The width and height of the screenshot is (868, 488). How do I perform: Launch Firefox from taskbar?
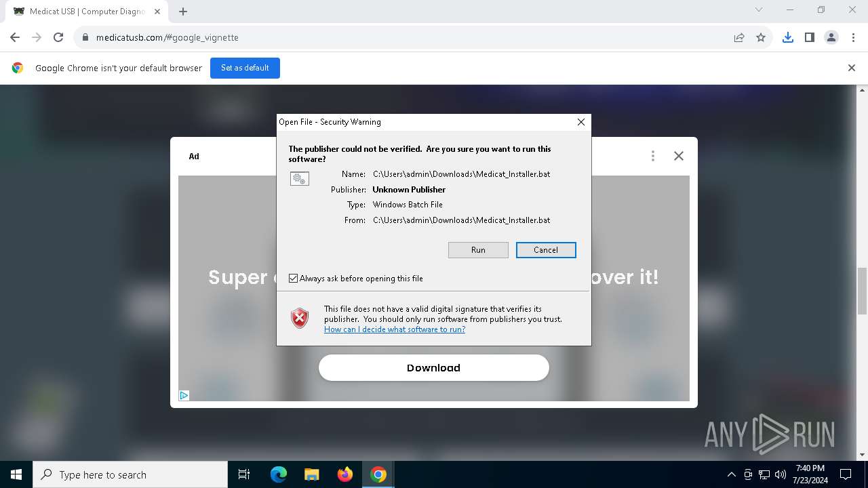[345, 474]
